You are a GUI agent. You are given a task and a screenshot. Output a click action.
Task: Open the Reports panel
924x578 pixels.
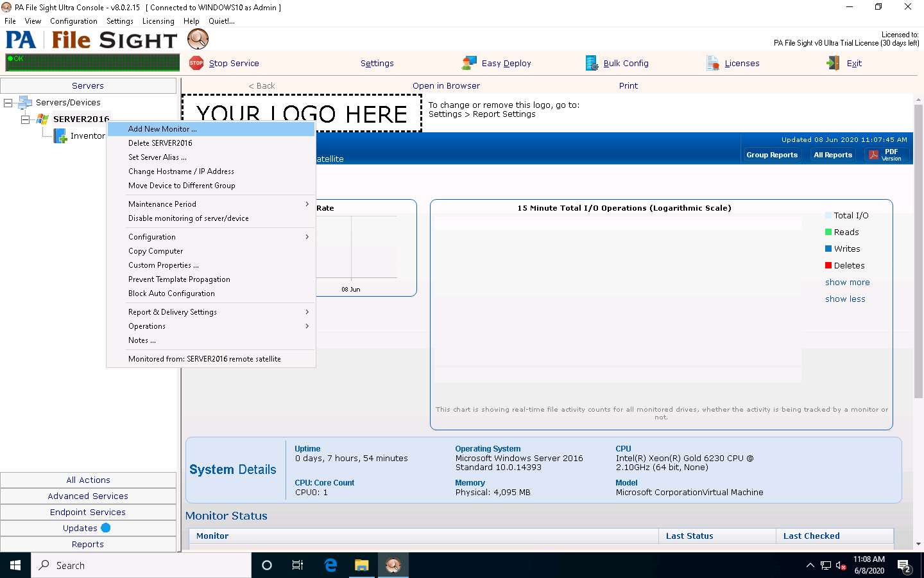88,544
